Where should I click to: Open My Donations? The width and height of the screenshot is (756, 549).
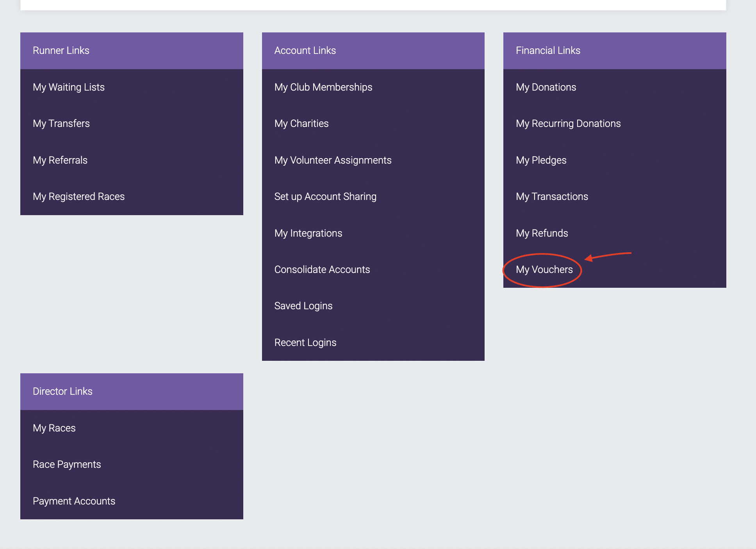pyautogui.click(x=546, y=87)
